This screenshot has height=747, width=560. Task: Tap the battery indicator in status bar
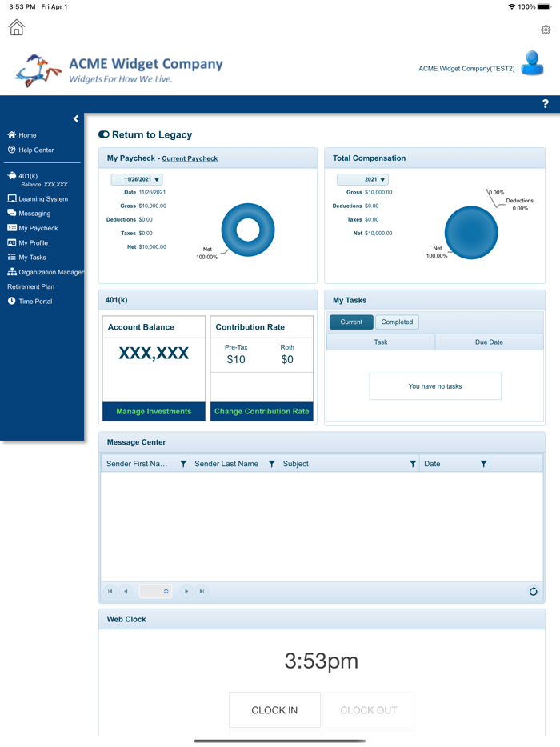(544, 6)
